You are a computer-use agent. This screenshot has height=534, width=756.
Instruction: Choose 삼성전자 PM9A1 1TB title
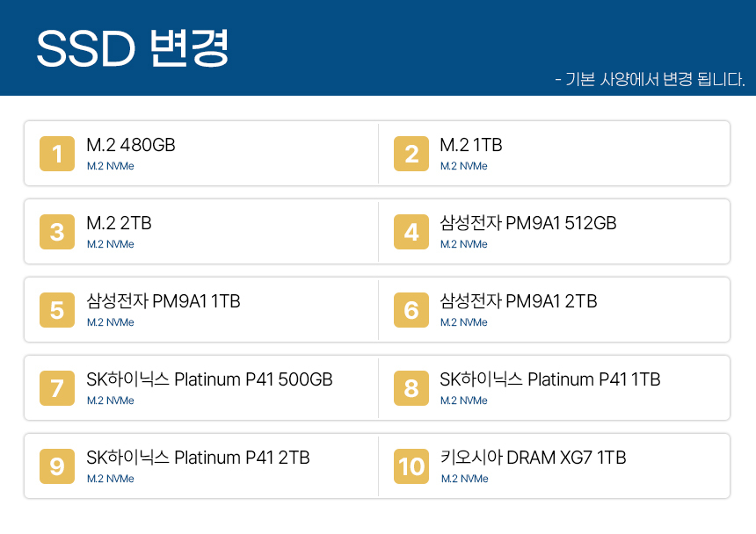pos(164,301)
